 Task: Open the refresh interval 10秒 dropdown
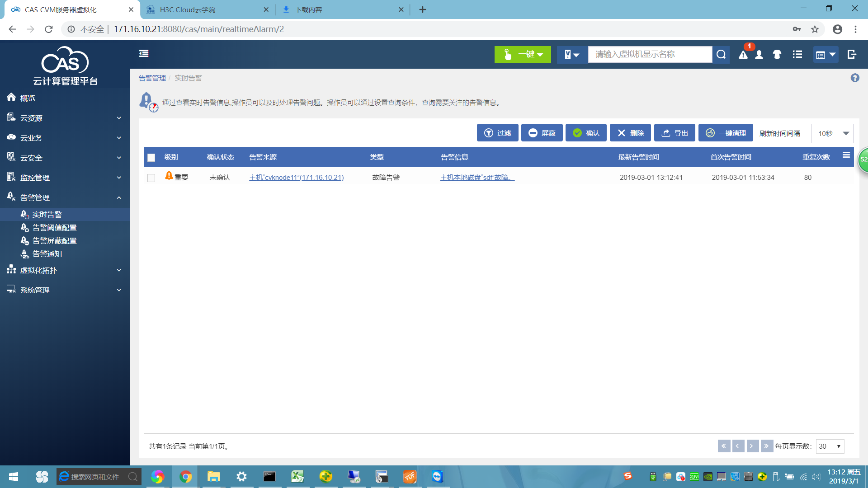coord(832,133)
